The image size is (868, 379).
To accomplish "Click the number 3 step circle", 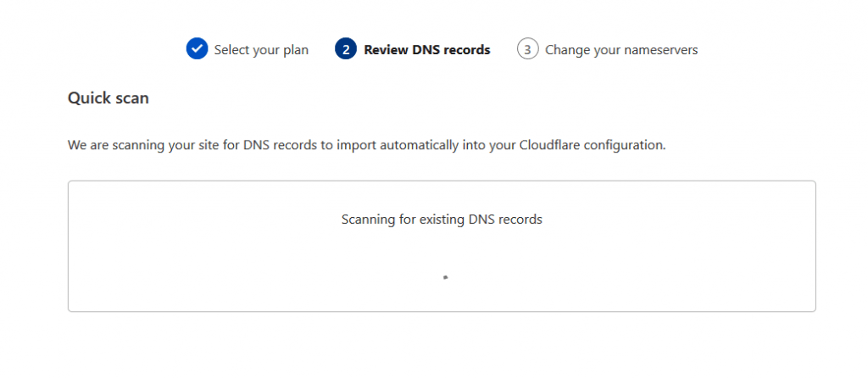I will coord(527,49).
